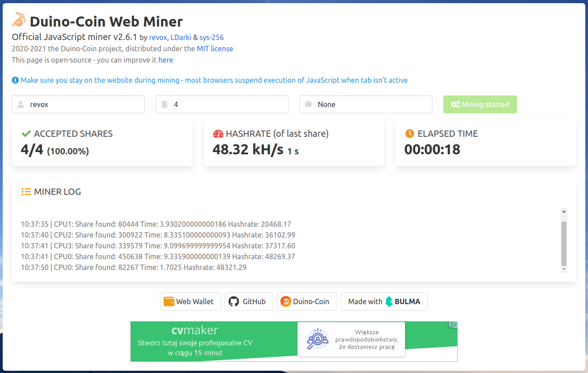Click the log line for CPU2 share 300922

pos(158,235)
